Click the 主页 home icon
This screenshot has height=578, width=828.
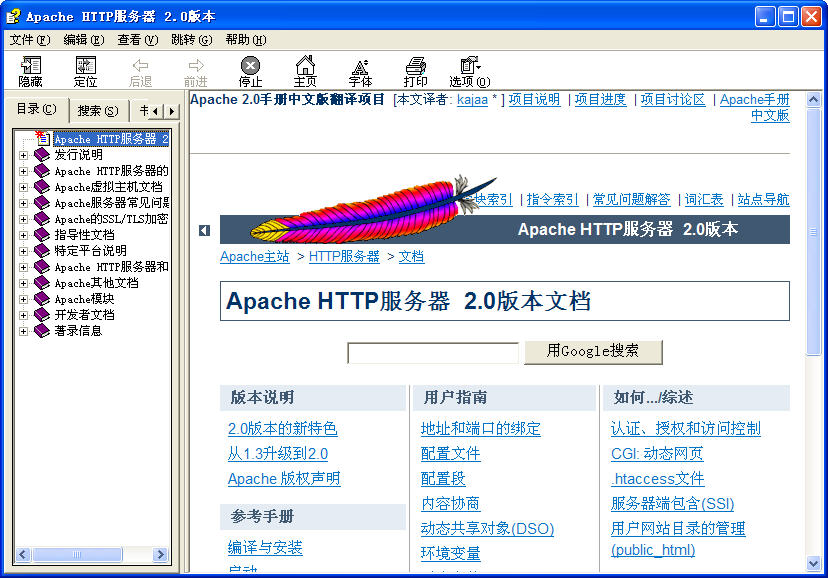coord(306,70)
